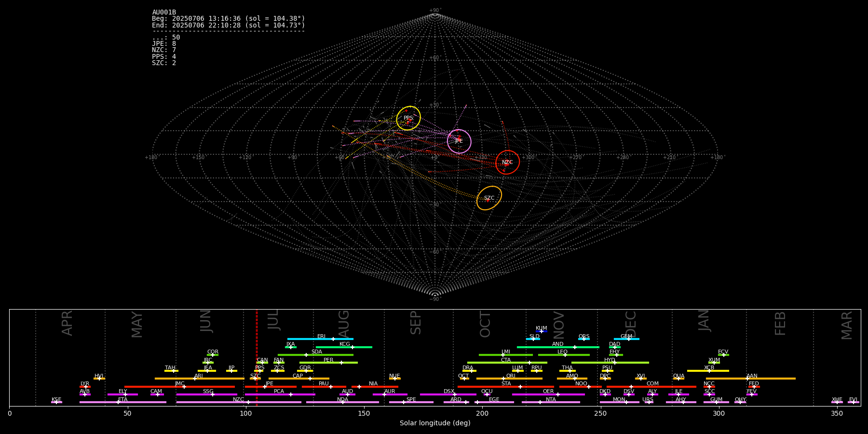Click the XHE label near timeline end
This screenshot has height=434, width=868.
click(x=837, y=400)
